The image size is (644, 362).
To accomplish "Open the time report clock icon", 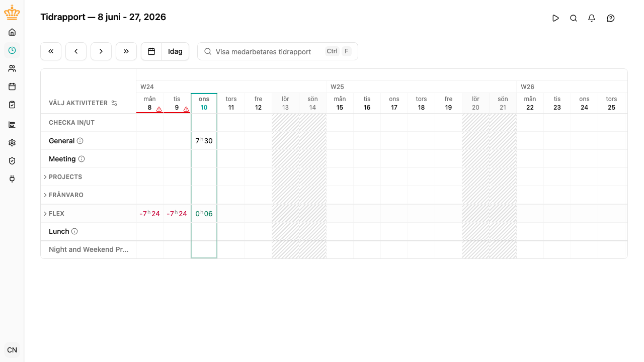I will [x=12, y=50].
